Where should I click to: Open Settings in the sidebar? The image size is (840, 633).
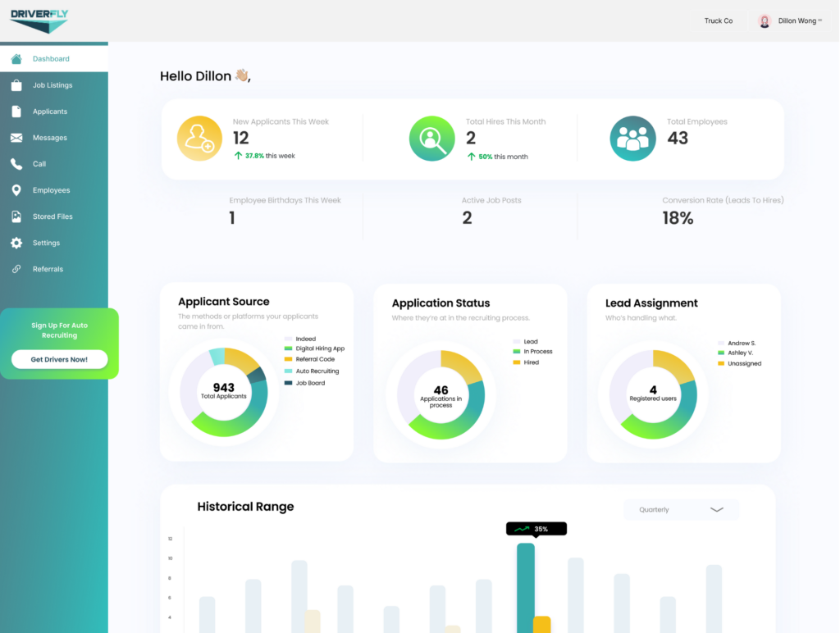(x=53, y=243)
